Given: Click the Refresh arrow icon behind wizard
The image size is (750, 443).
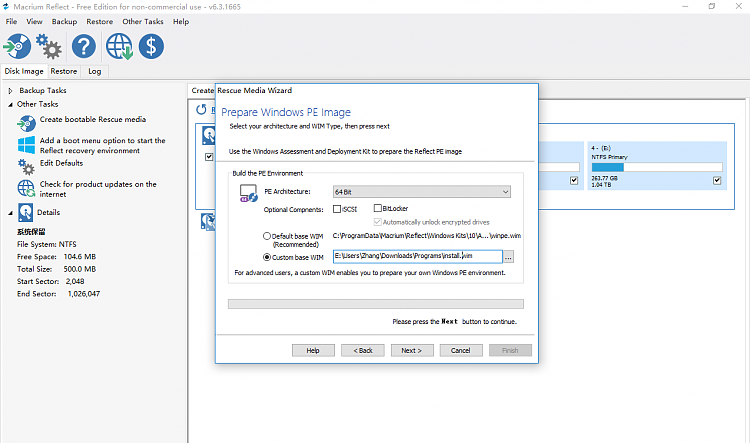Looking at the screenshot, I should click(x=201, y=110).
